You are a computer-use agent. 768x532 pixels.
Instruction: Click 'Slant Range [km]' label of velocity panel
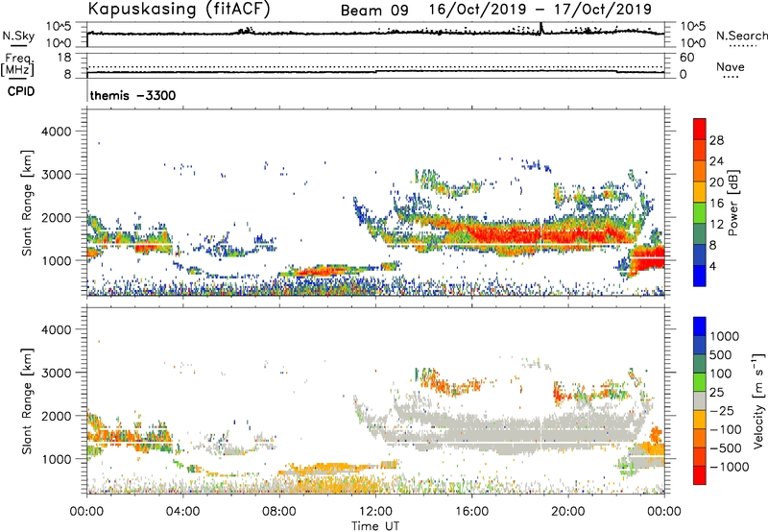click(27, 400)
